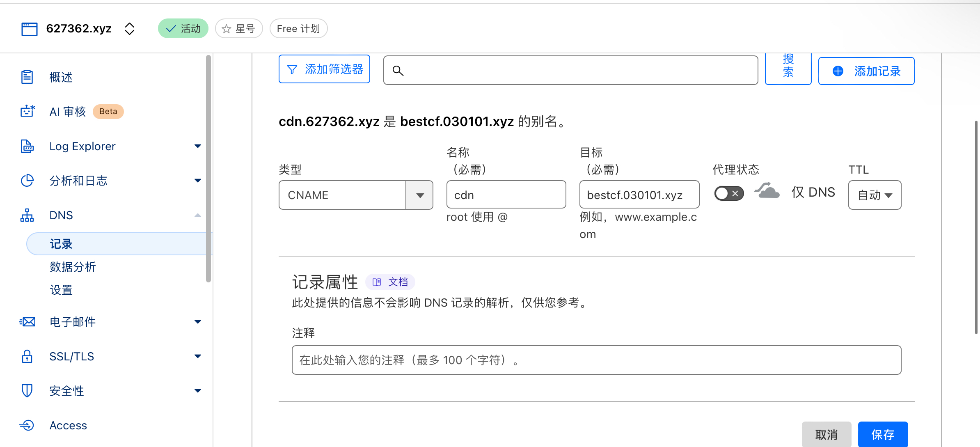This screenshot has height=447, width=980.
Task: Click the 安全性 shield icon
Action: pos(27,391)
